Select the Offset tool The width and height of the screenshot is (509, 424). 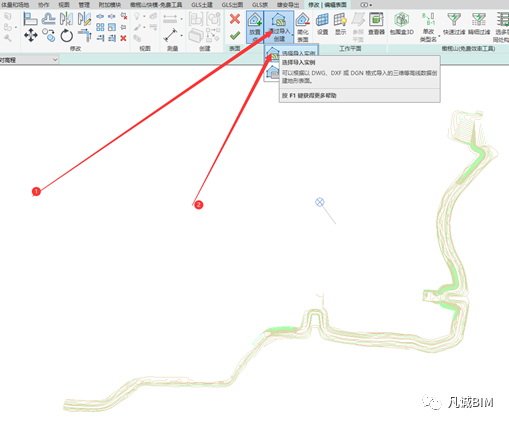click(48, 19)
